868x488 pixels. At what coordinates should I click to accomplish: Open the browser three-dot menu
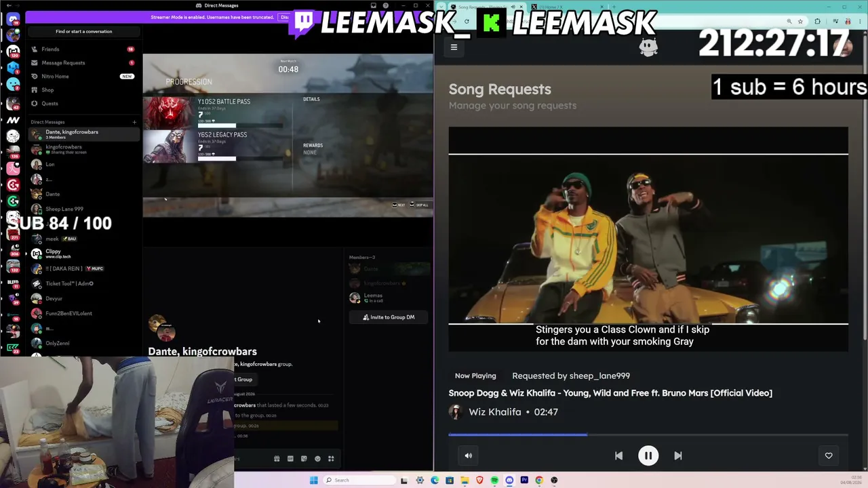(x=860, y=22)
